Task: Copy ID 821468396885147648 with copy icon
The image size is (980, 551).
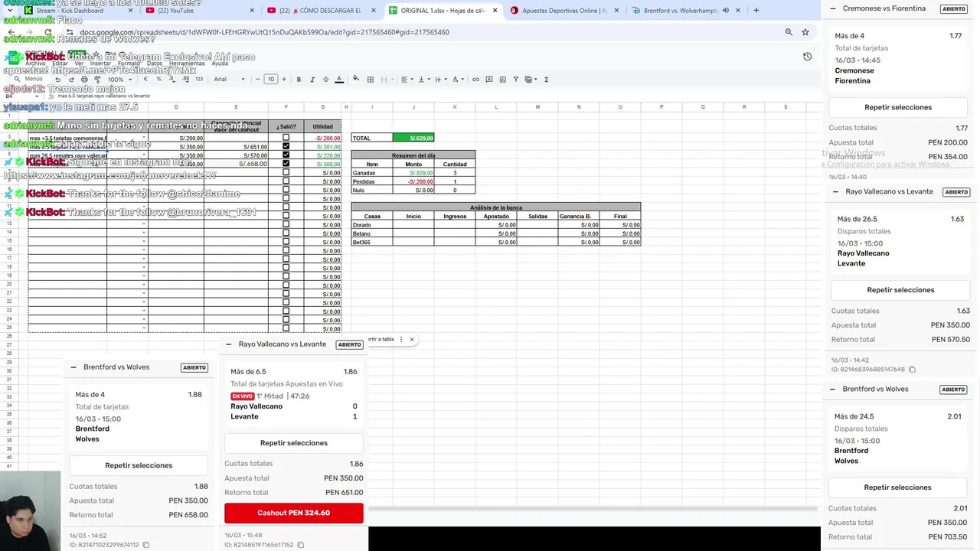Action: click(x=912, y=370)
